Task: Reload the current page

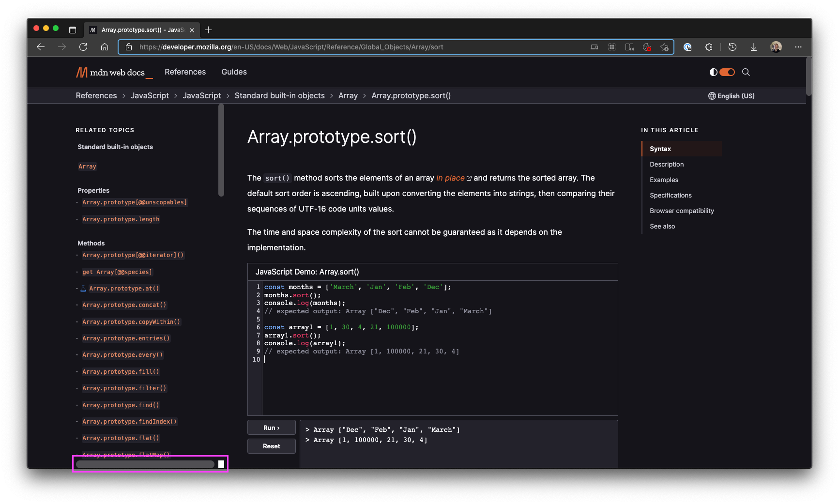Action: click(83, 47)
